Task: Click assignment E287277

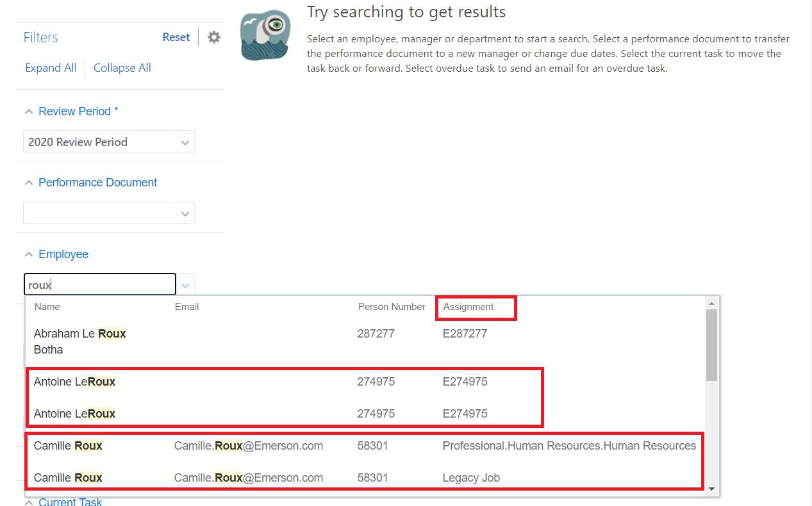Action: tap(465, 334)
